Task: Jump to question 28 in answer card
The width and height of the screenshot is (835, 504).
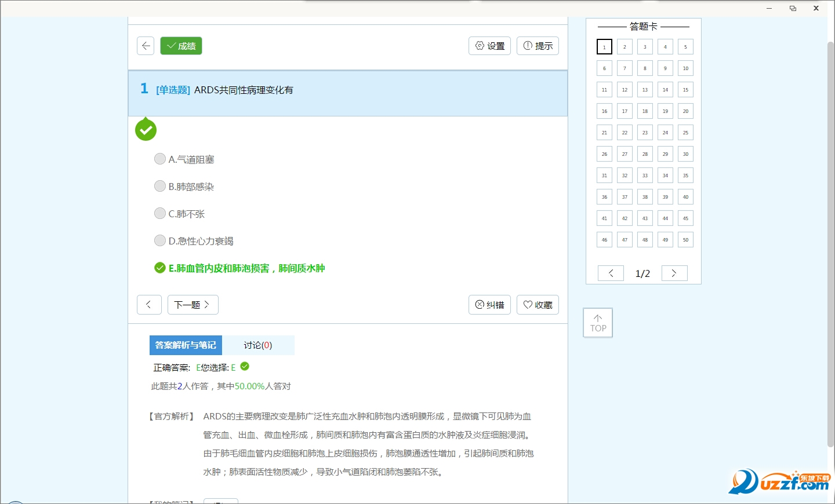Action: click(x=645, y=154)
